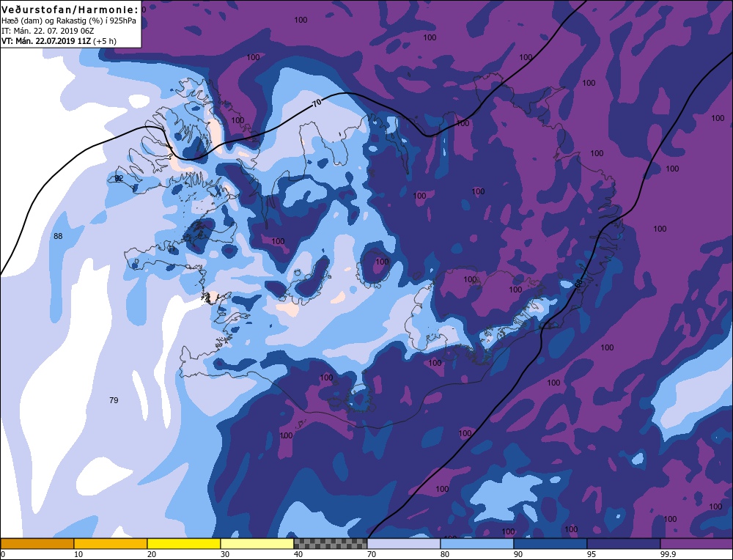Click the '40' tick label on the legend
The height and width of the screenshot is (560, 733).
pyautogui.click(x=298, y=554)
